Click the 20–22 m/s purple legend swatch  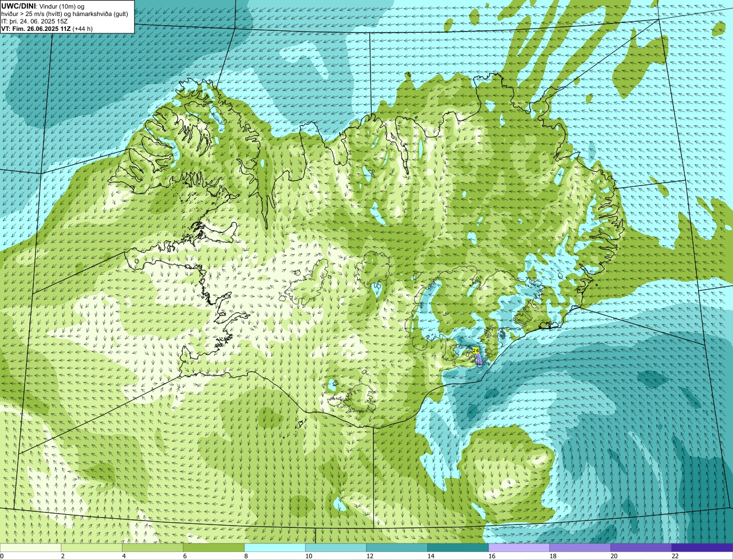pos(641,547)
